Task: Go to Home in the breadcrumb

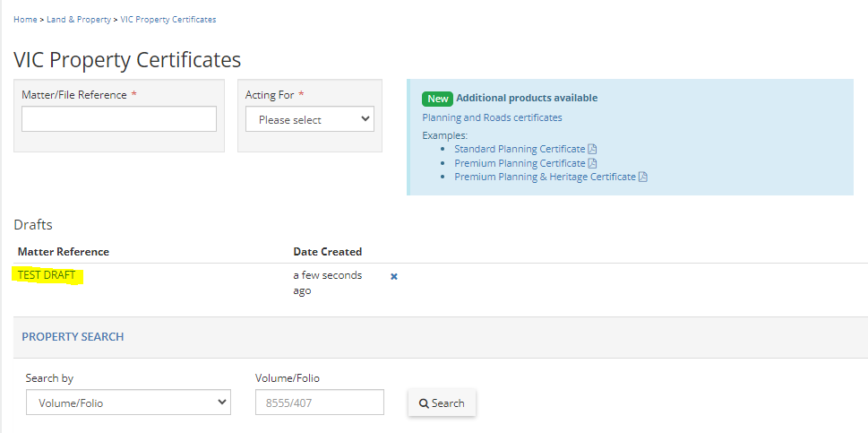Action: click(x=25, y=20)
